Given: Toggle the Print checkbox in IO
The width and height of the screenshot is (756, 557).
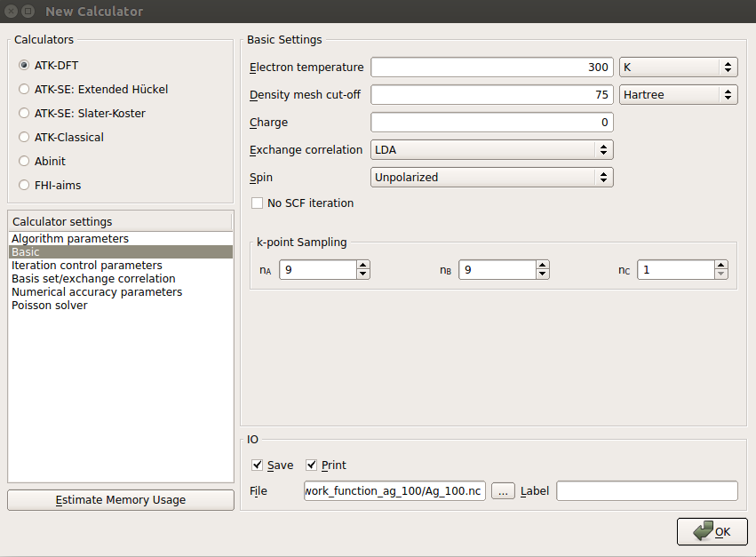Looking at the screenshot, I should click(312, 465).
